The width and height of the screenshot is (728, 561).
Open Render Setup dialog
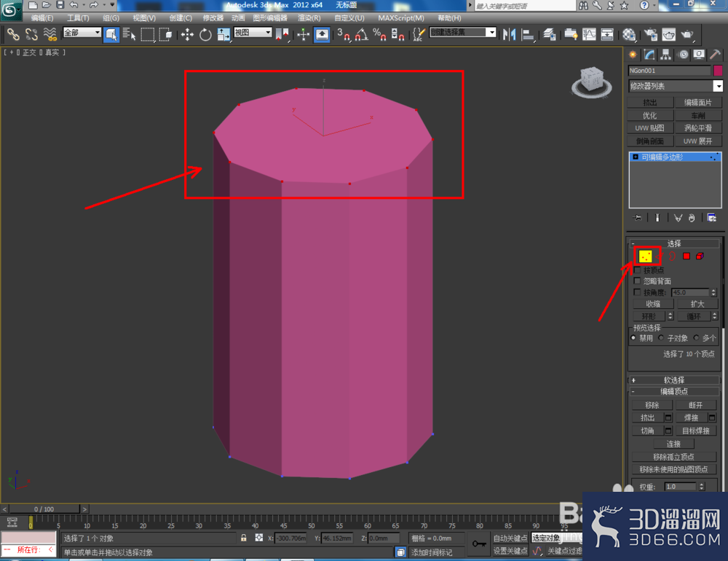650,34
